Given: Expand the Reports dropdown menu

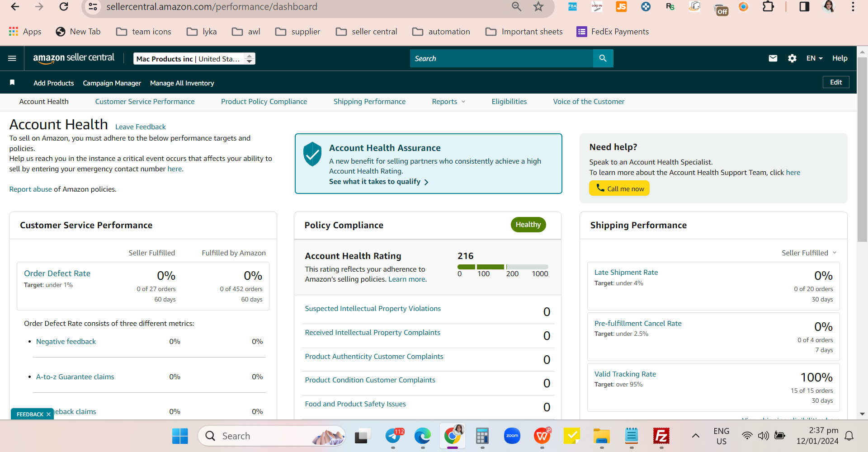Looking at the screenshot, I should coord(448,102).
